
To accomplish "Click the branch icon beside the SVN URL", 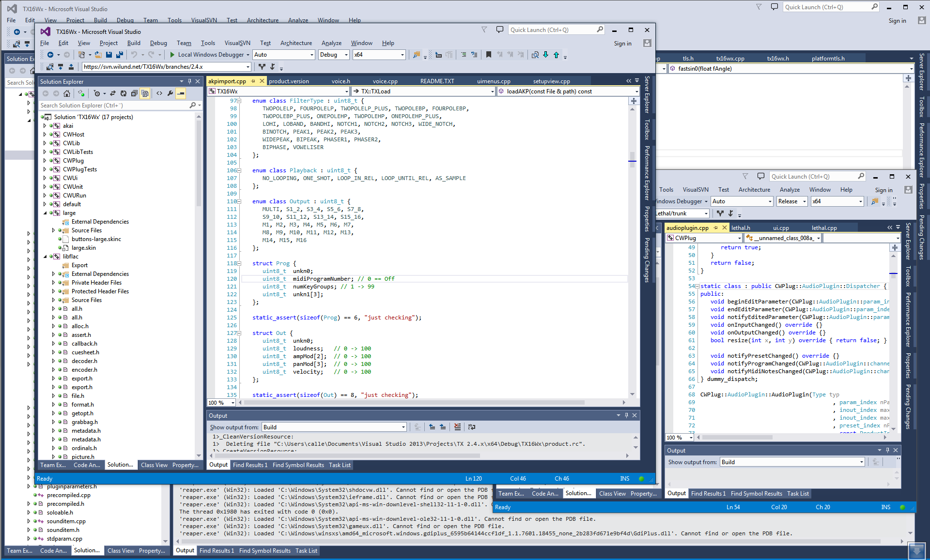I will 262,67.
